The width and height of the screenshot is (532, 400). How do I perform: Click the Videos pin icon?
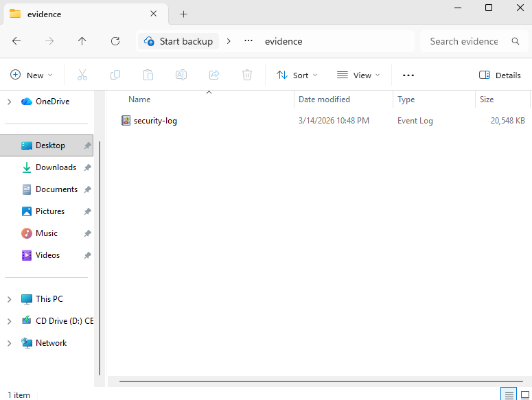coord(88,255)
